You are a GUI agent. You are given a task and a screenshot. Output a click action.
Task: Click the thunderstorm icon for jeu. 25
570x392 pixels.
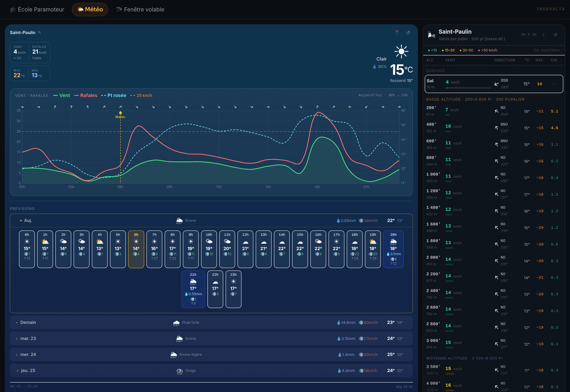180,371
